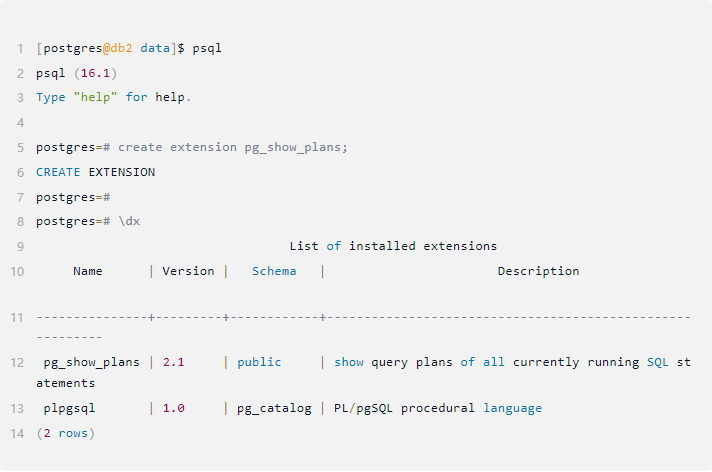Click the version value "1.0"

click(x=174, y=408)
